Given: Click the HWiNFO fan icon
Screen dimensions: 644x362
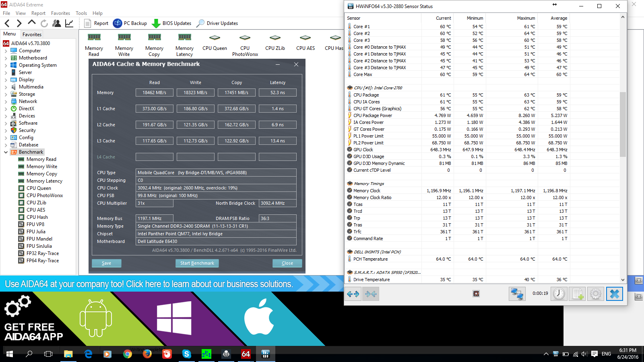Looking at the screenshot, I should [476, 294].
